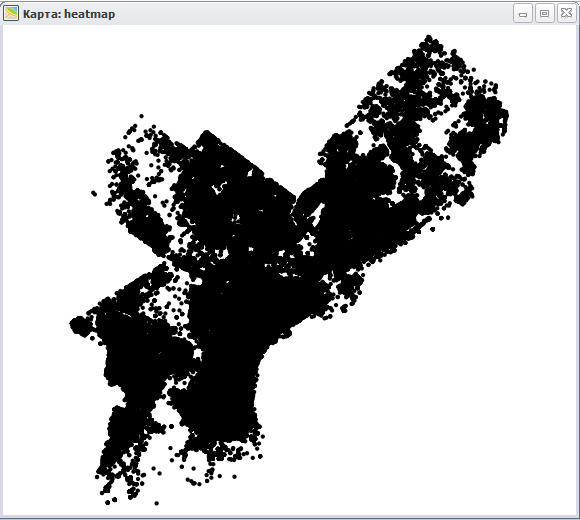Screen dimensions: 580x520
Task: Close the heatmap map window
Action: pos(567,14)
